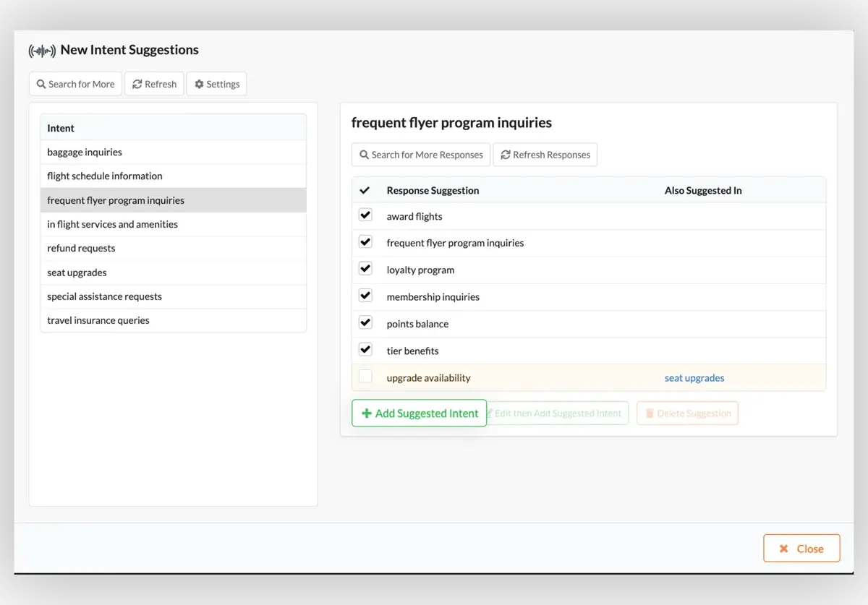868x605 pixels.
Task: Open the travel insurance queries intent
Action: 98,320
